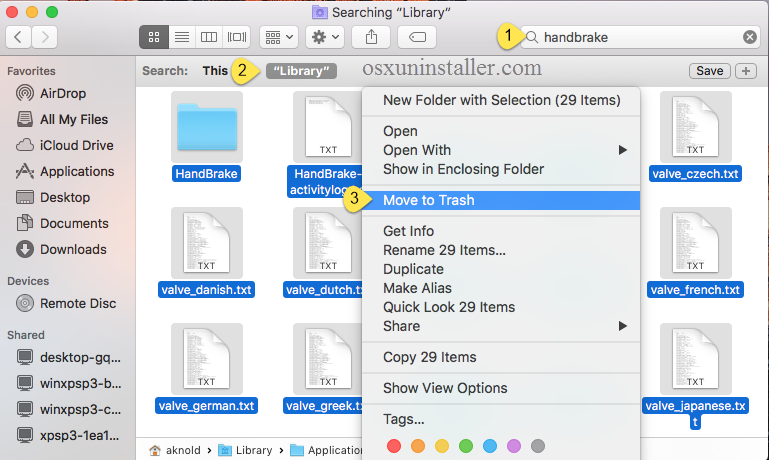
Task: Pick the red tag color dot
Action: pos(393,445)
